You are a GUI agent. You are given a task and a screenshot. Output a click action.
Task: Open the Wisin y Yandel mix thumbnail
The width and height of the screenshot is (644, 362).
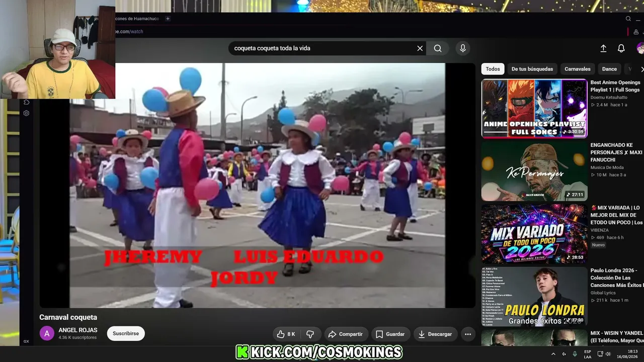tap(534, 337)
